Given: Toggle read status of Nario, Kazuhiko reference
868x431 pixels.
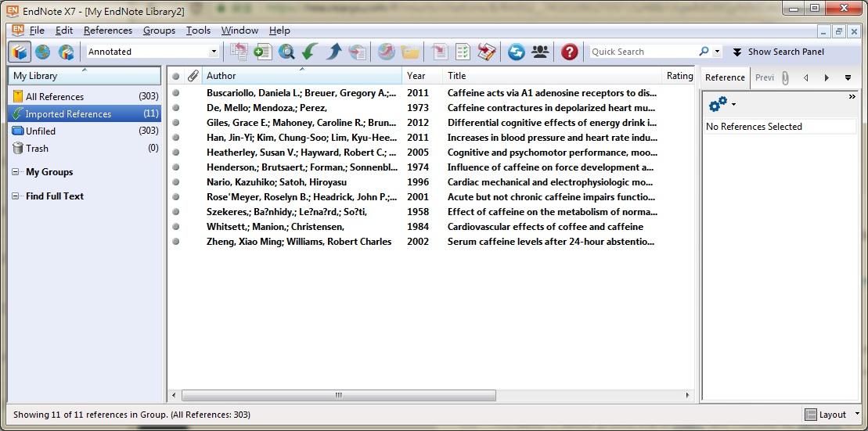Looking at the screenshot, I should point(175,182).
